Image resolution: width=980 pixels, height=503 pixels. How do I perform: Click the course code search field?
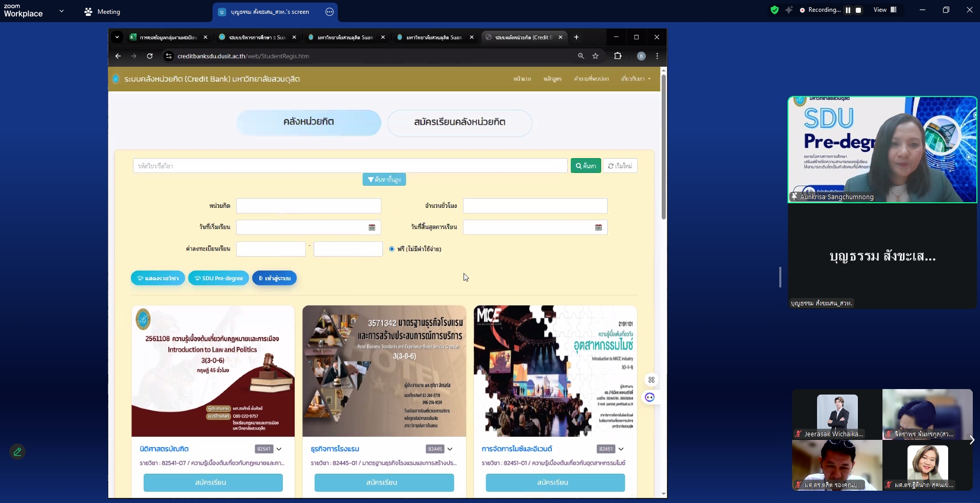pos(350,166)
